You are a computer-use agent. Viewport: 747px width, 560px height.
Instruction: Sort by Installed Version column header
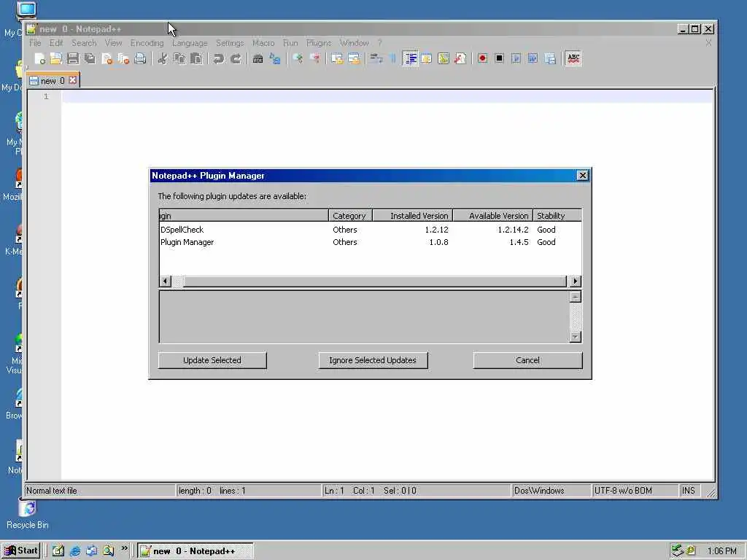coord(413,216)
